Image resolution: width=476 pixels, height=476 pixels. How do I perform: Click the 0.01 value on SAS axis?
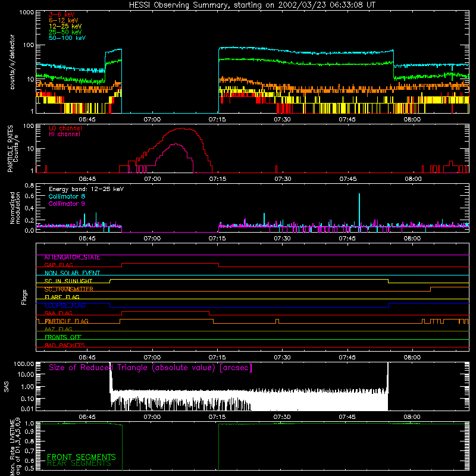point(27,409)
